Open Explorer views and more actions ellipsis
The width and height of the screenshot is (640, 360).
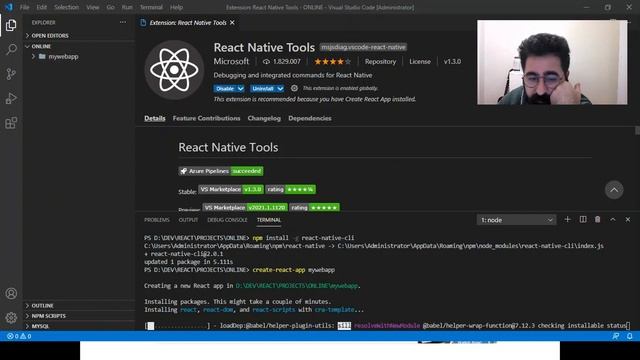click(123, 22)
